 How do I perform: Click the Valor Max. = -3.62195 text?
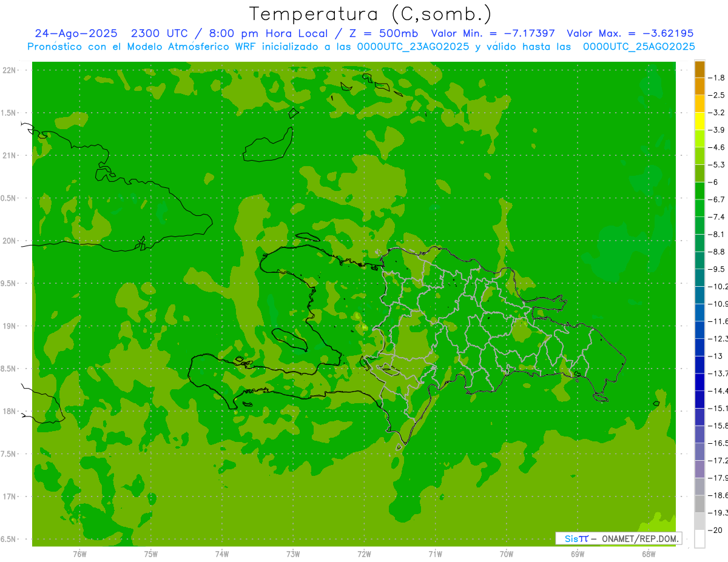click(x=630, y=33)
